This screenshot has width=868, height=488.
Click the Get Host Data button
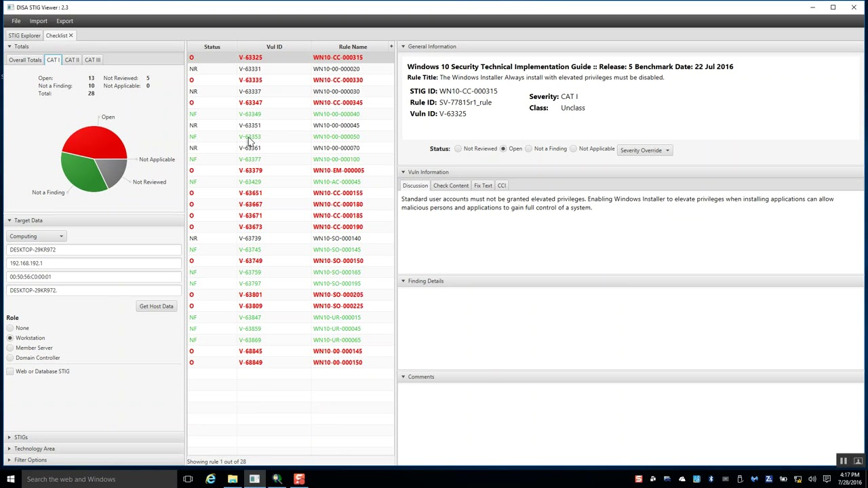pos(156,306)
